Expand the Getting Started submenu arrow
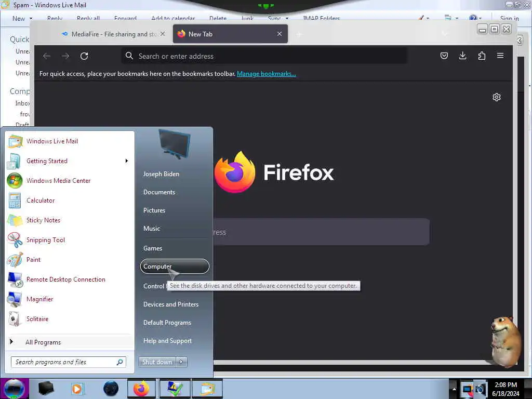Screen dimensions: 532x399 (x=127, y=161)
